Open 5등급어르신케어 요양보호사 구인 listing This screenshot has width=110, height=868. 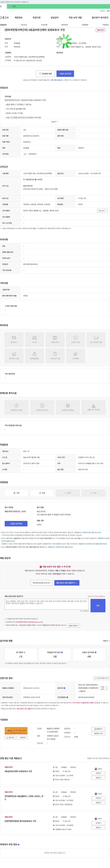18,771
